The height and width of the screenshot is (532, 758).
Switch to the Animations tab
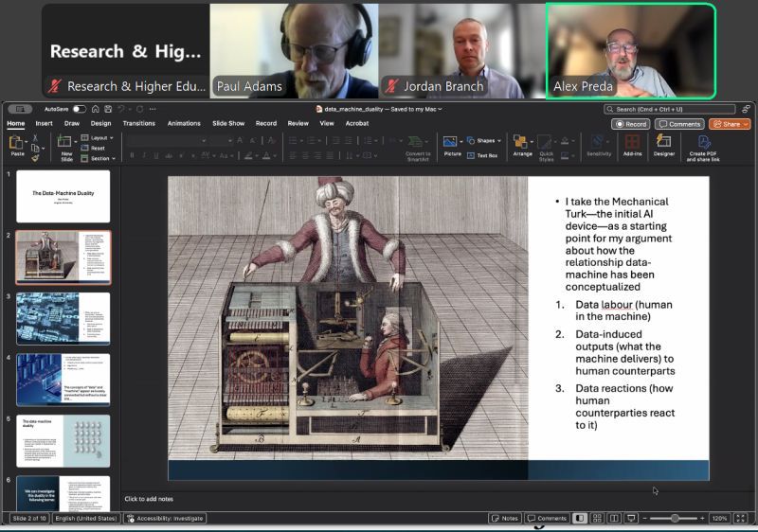tap(184, 124)
